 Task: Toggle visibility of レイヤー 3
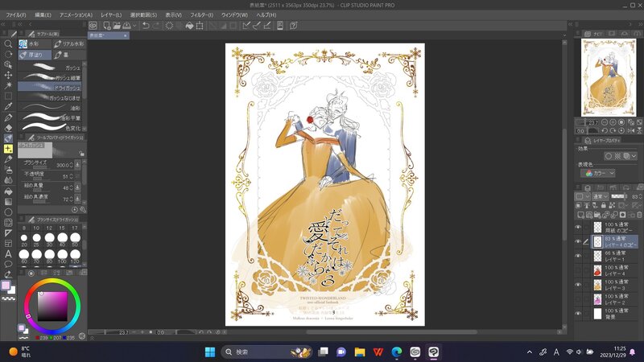point(578,285)
